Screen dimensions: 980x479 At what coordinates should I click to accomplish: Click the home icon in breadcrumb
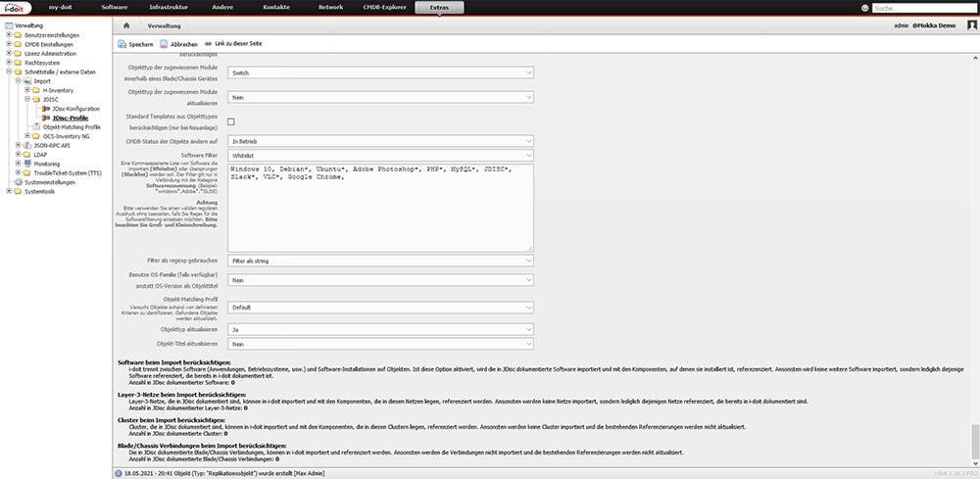126,25
